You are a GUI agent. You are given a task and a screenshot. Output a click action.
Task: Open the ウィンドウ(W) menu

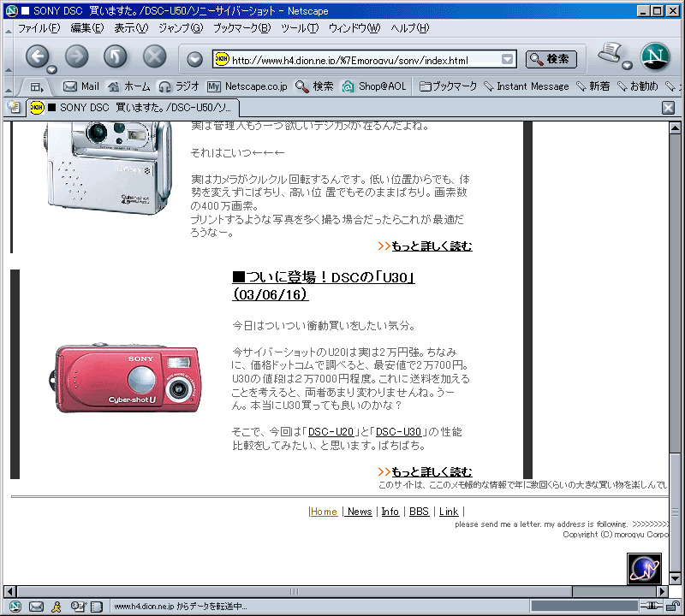354,28
